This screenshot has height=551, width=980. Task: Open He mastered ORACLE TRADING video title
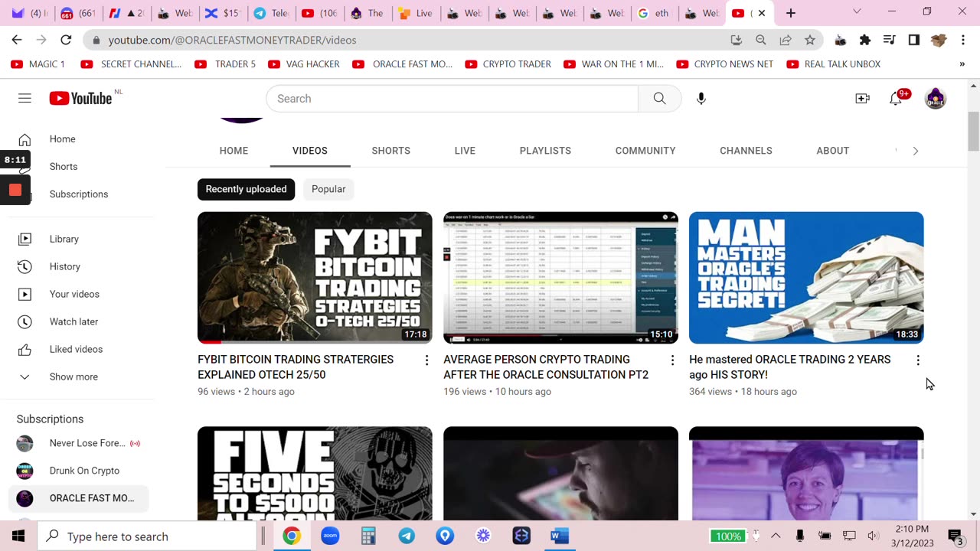[x=790, y=367]
